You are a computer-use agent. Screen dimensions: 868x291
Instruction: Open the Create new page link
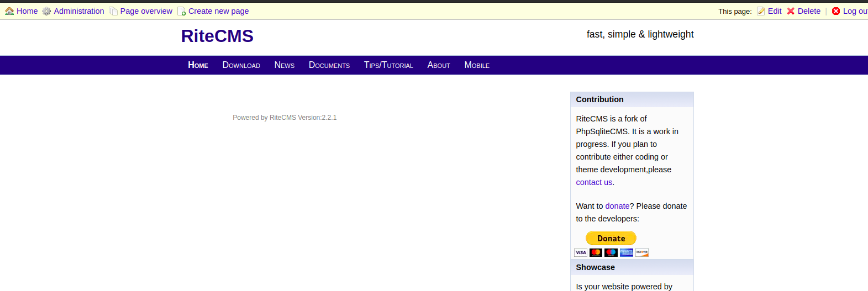tap(219, 11)
